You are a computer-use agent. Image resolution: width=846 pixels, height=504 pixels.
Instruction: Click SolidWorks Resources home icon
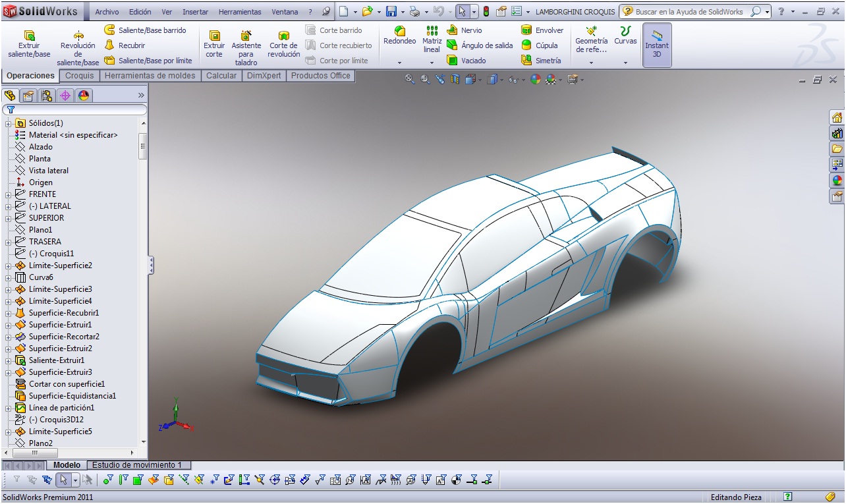[837, 117]
